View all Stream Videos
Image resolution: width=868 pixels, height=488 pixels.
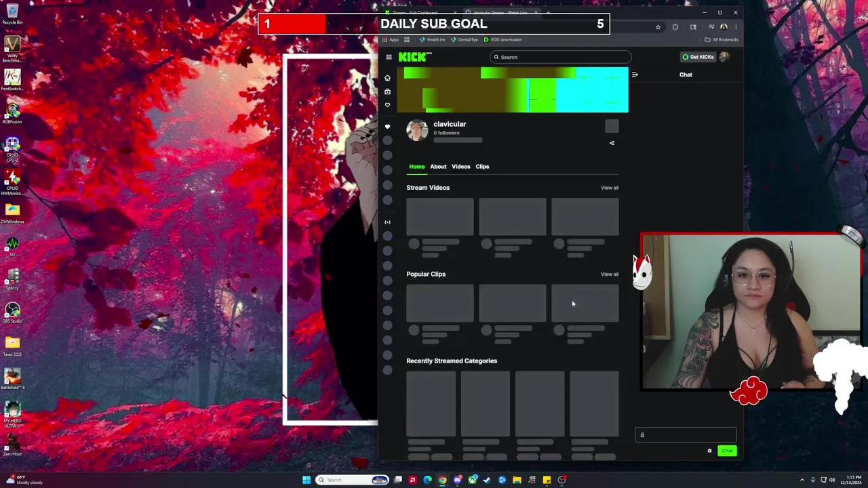(x=610, y=188)
